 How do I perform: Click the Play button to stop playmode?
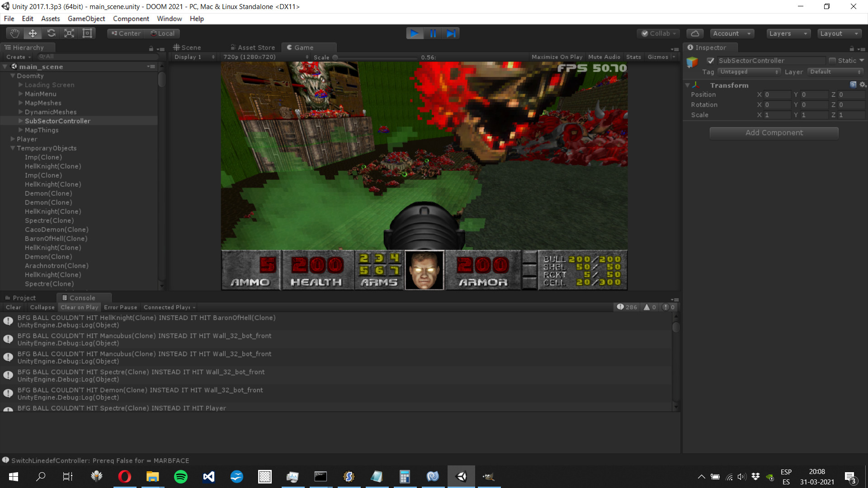(415, 33)
